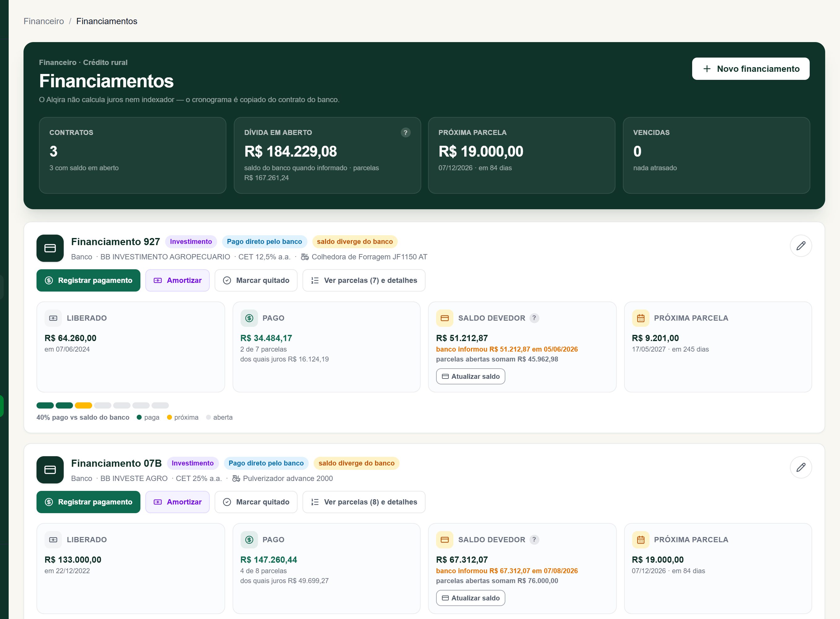Click the Próxima parcela calendar icon in 07B
840x619 pixels.
641,539
